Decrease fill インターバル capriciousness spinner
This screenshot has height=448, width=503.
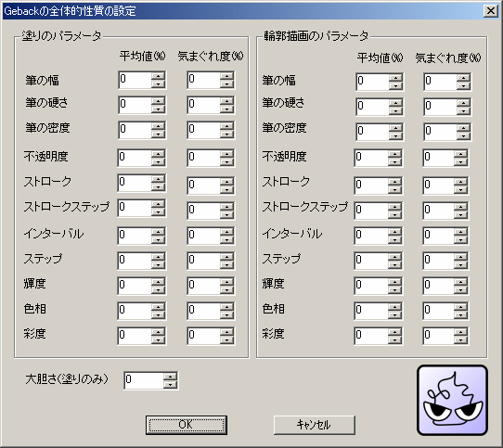click(226, 239)
